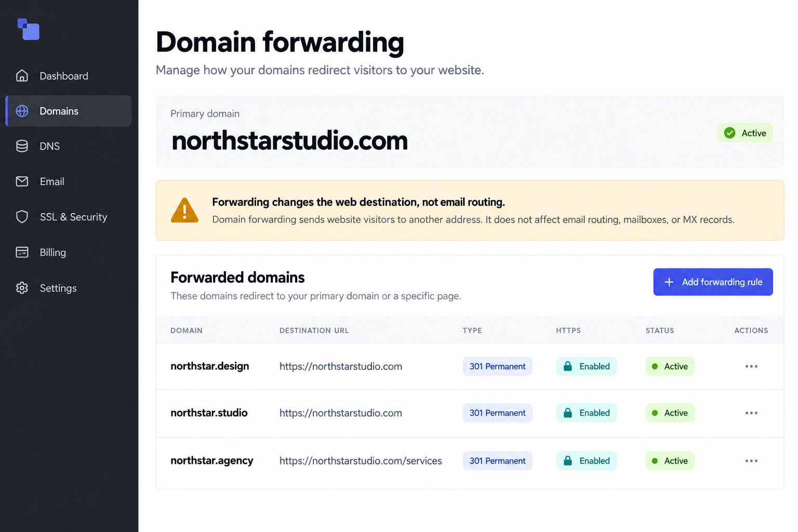Viewport: 798px width, 532px height.
Task: Go to Dashboard in the sidebar
Action: click(69, 76)
